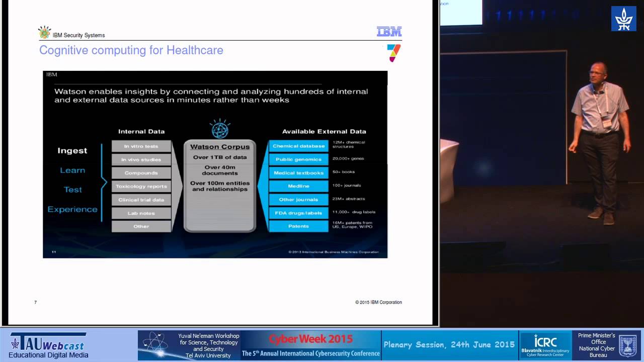Click the Watson enables insights headline
The height and width of the screenshot is (362, 644).
(x=211, y=96)
